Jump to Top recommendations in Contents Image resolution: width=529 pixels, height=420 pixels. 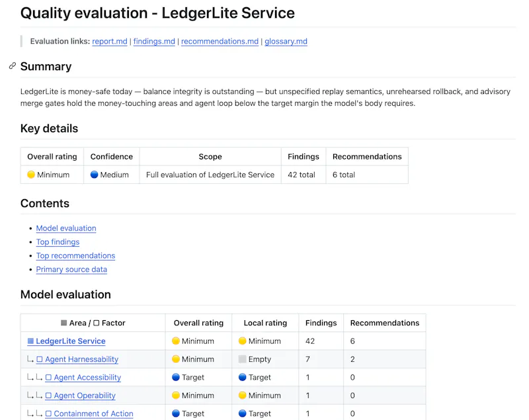(75, 256)
